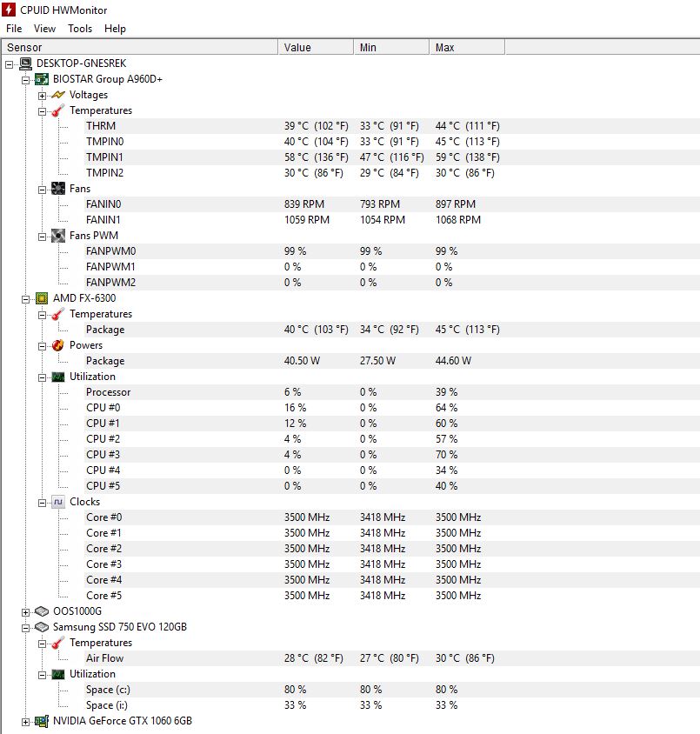Collapse the AMD FX-6300 node
This screenshot has width=700, height=734.
(x=26, y=299)
